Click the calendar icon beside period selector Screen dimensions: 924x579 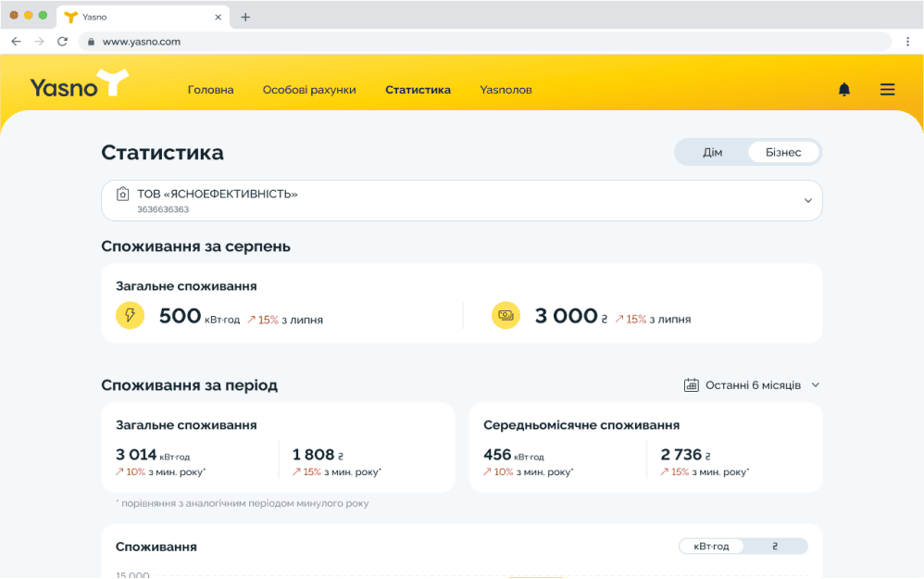(x=692, y=385)
